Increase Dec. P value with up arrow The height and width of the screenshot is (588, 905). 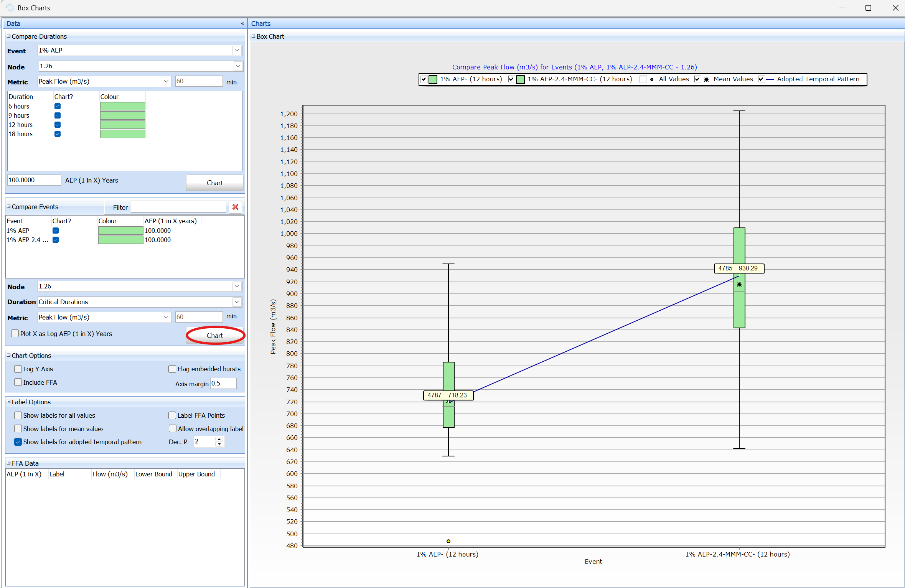(219, 439)
